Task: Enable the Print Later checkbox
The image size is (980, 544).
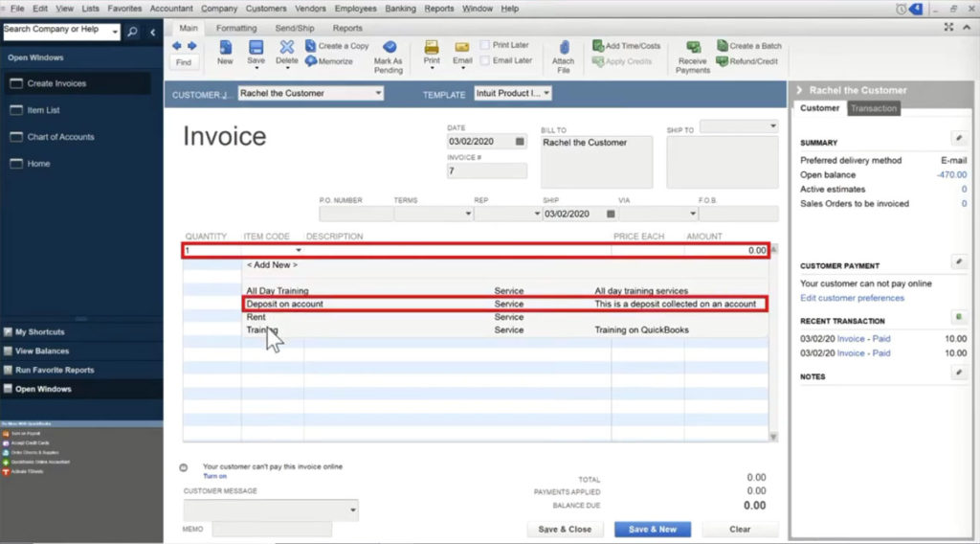Action: coord(486,45)
